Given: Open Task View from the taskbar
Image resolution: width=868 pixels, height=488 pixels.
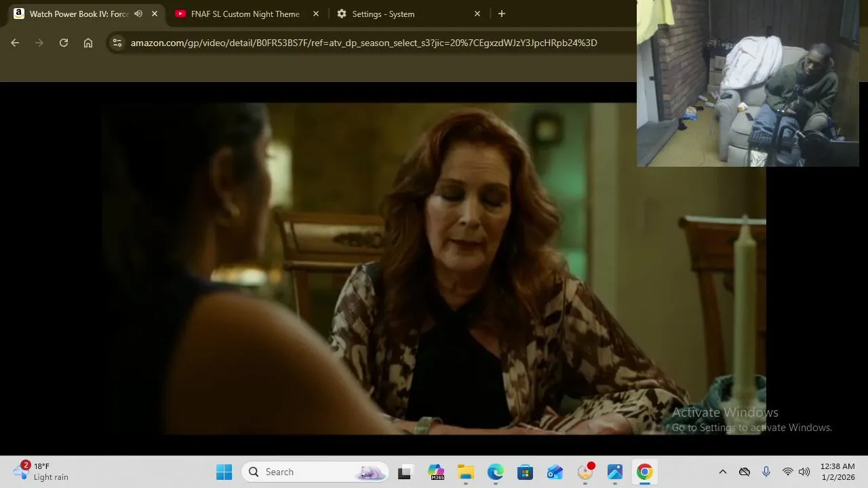Looking at the screenshot, I should tap(404, 472).
